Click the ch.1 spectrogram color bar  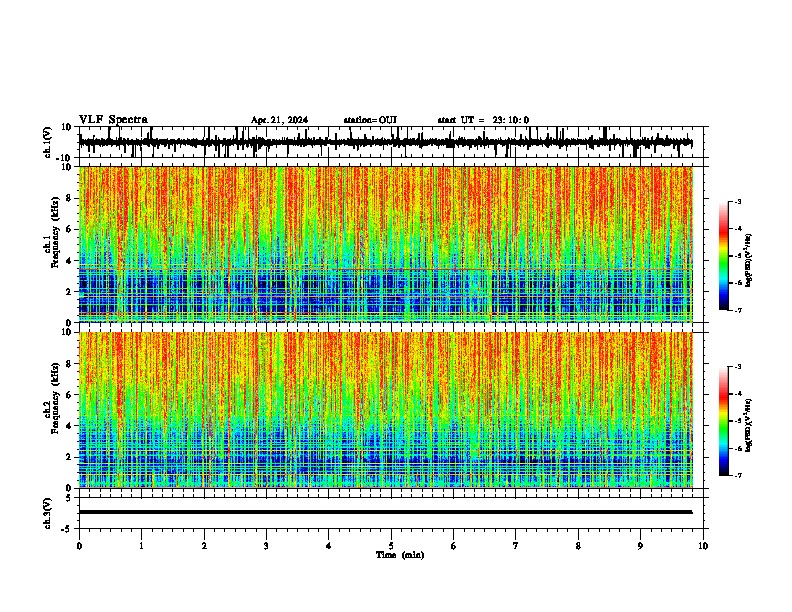pyautogui.click(x=724, y=256)
